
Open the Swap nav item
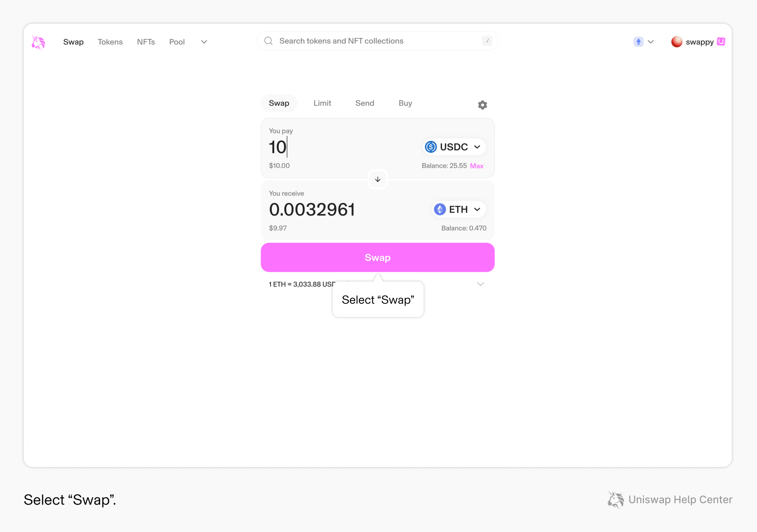click(x=73, y=42)
